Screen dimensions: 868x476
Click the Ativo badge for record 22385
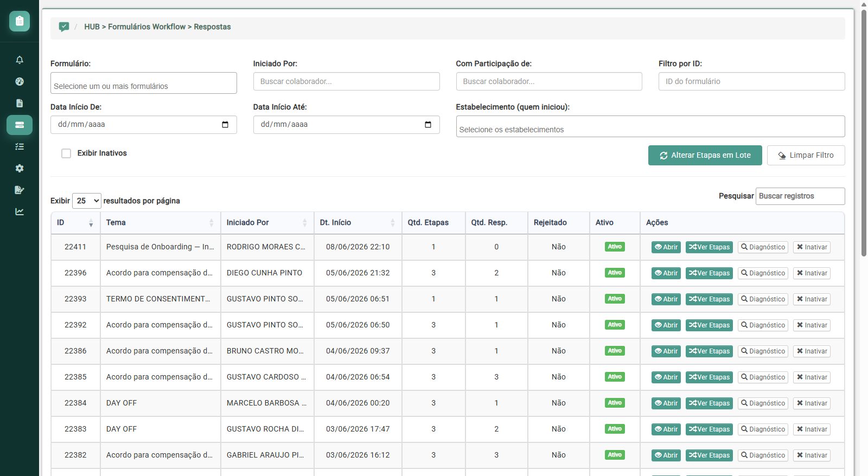click(615, 377)
